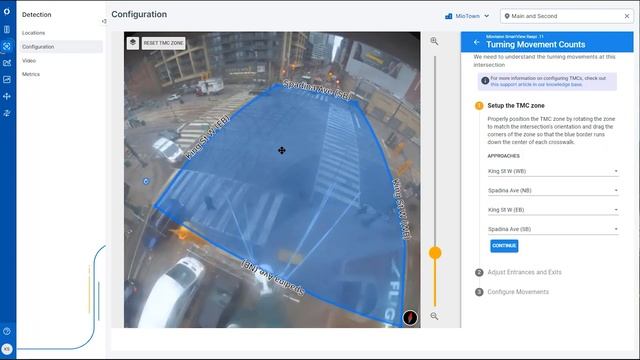Viewport: 640px width, 360px height.
Task: Go back with the Turning Movement Counts arrow
Action: [476, 42]
